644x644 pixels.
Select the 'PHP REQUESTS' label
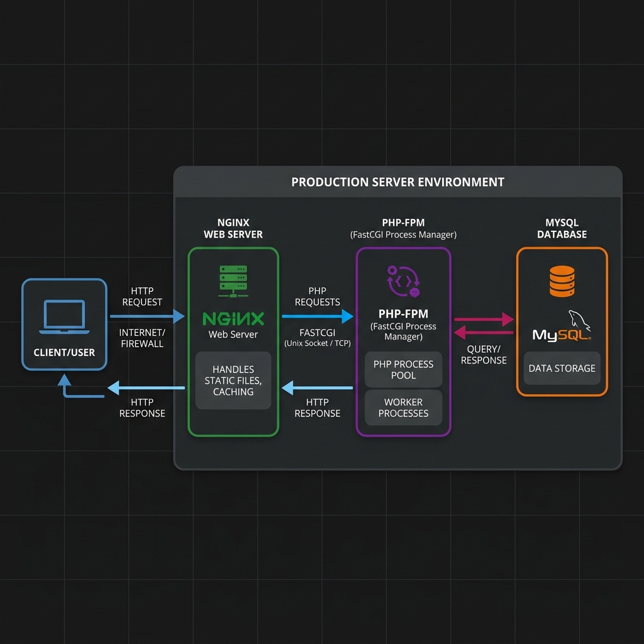318,297
